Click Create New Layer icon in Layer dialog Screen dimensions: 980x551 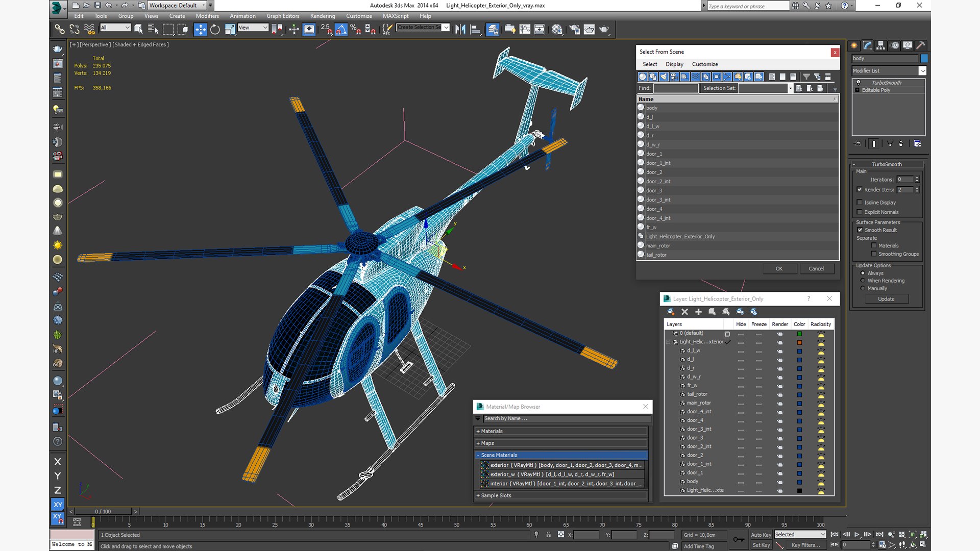(671, 312)
